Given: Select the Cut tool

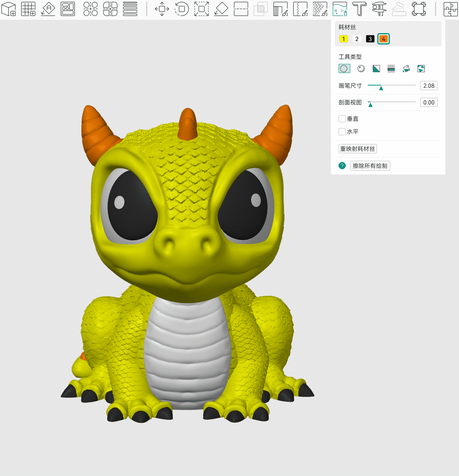Looking at the screenshot, I should (x=241, y=9).
